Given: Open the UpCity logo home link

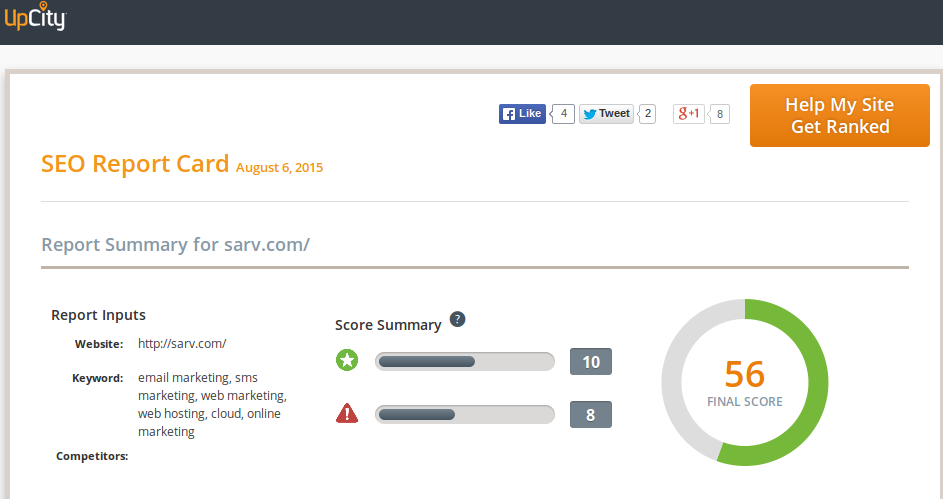Looking at the screenshot, I should pyautogui.click(x=35, y=17).
